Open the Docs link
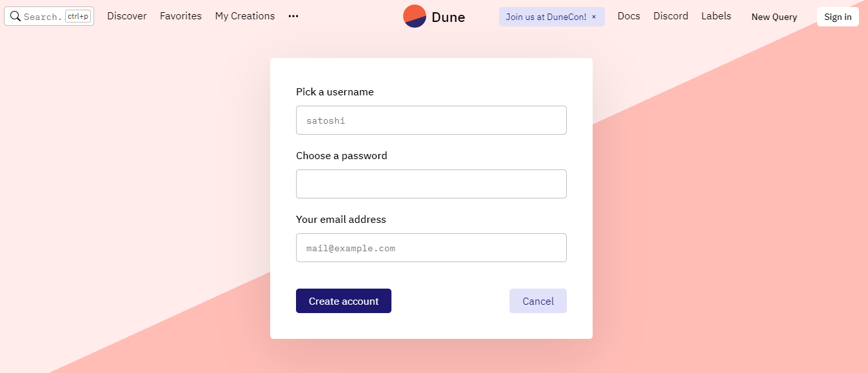This screenshot has height=373, width=868. [x=629, y=16]
